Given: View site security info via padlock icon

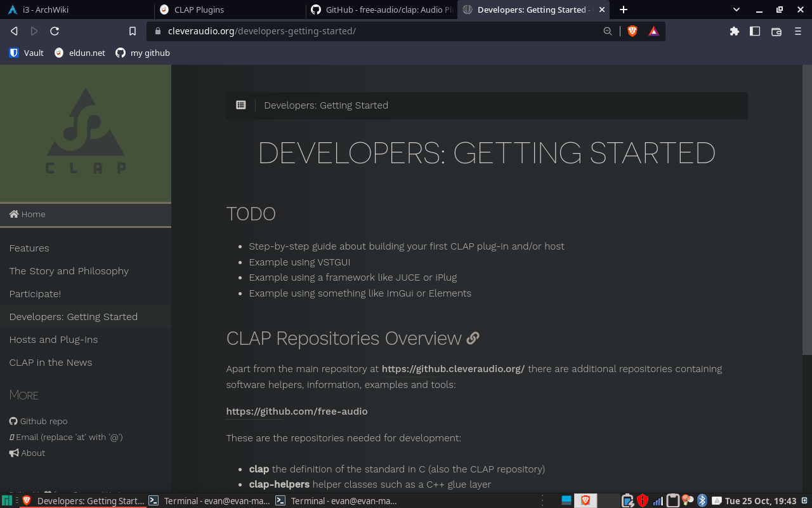Looking at the screenshot, I should (x=158, y=31).
